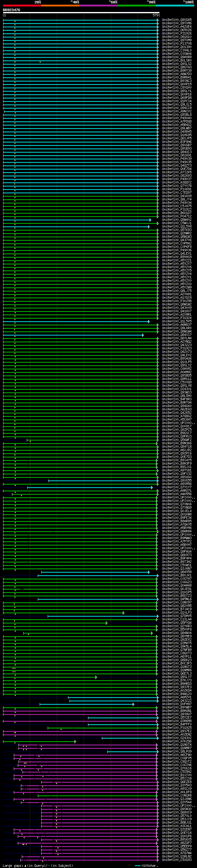Select the label UniRef100_A5Y2Z1
Image resolution: width=197 pixels, height=868 pixels.
pos(177,260)
